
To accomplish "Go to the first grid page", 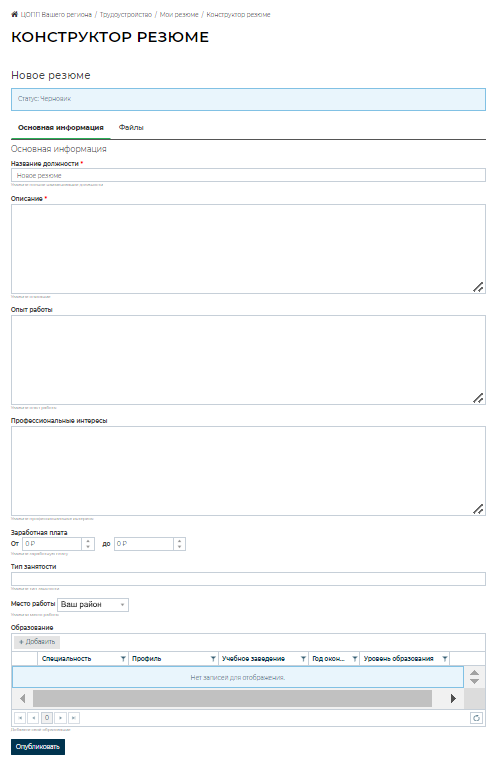I will coord(20,718).
